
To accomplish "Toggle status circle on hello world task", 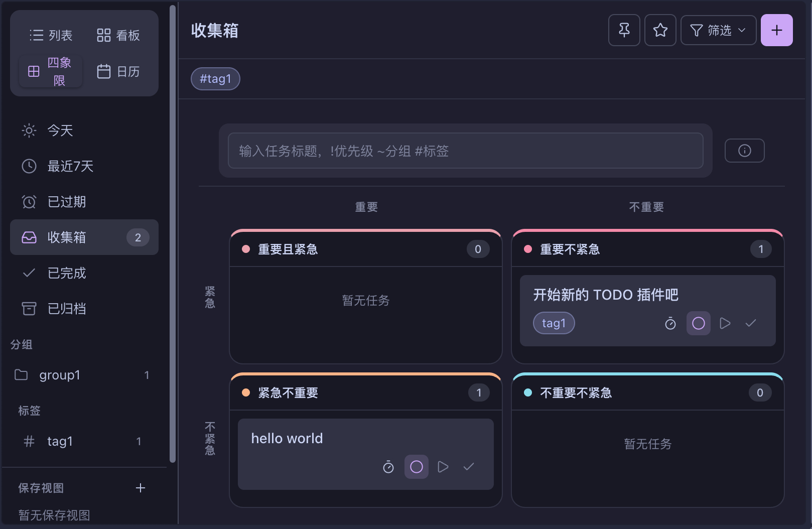I will [x=417, y=467].
